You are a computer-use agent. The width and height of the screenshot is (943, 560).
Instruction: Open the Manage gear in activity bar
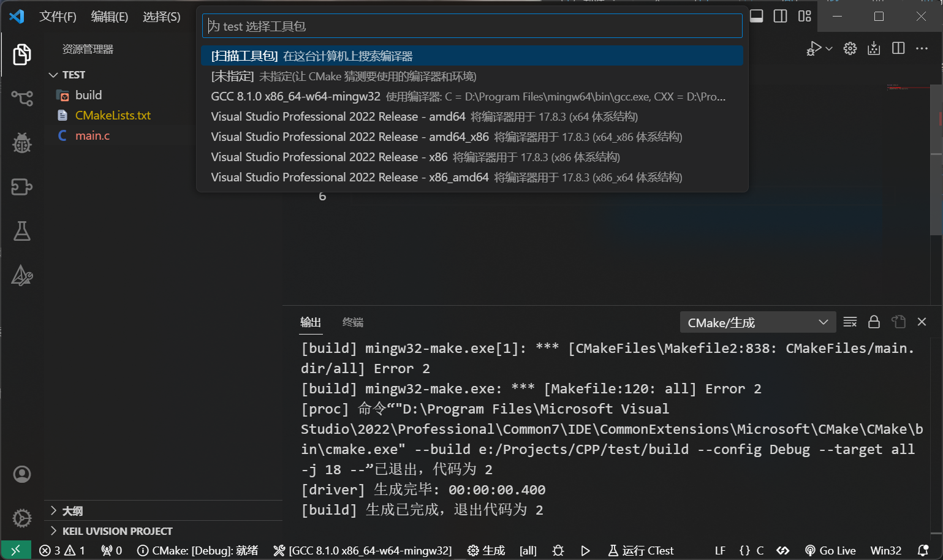(22, 518)
